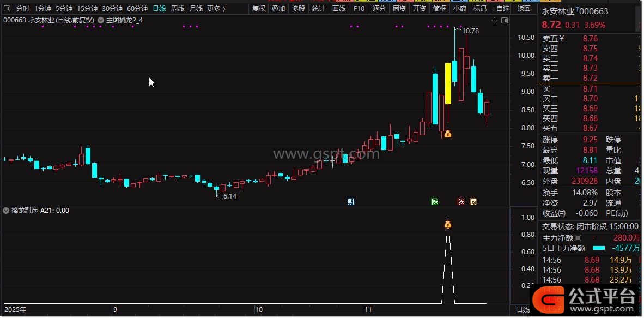644x318 pixels.
Task: Open the 更多 timeframe options
Action: 216,9
